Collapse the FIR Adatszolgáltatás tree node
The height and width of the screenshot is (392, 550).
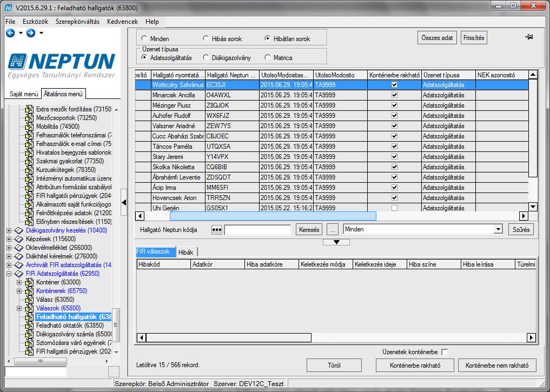pyautogui.click(x=9, y=274)
